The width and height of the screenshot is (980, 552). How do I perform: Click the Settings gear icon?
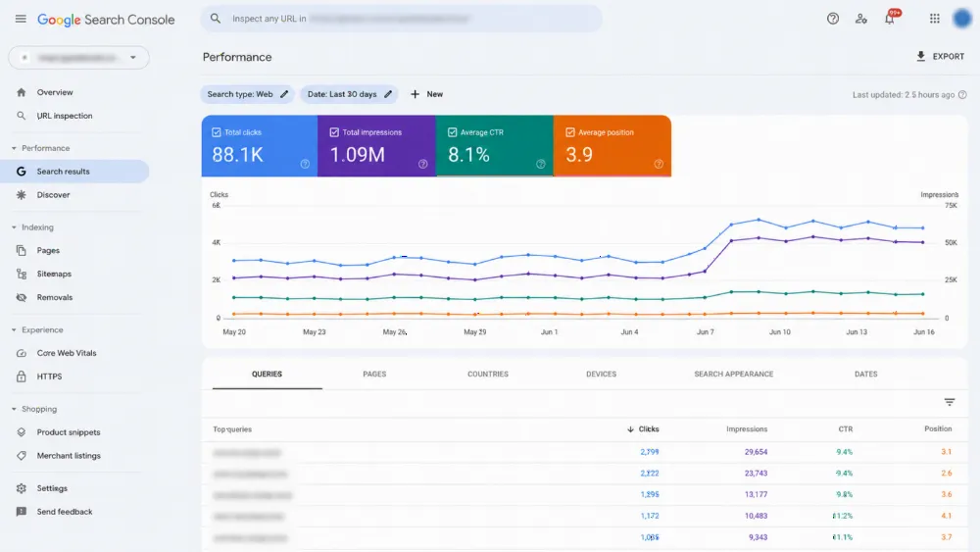(x=22, y=488)
